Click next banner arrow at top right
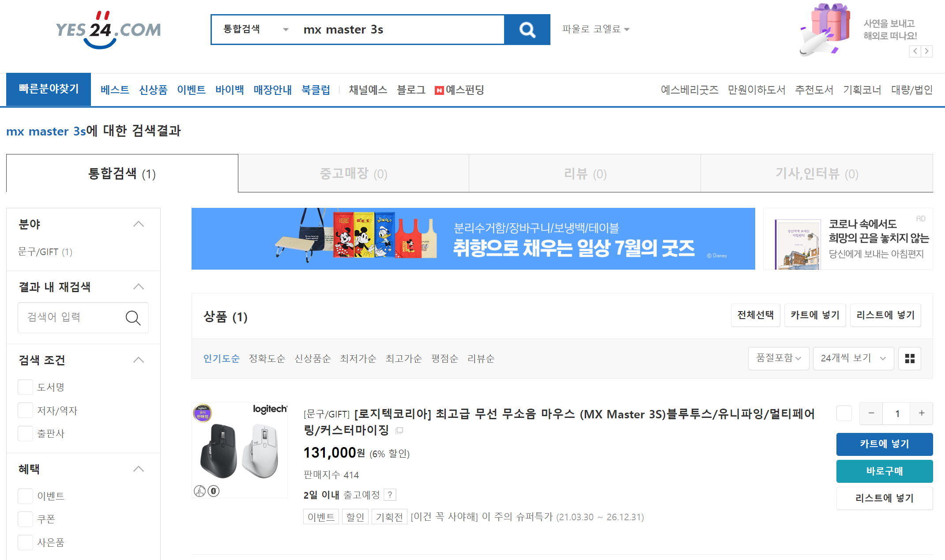This screenshot has width=945, height=560. pos(927,51)
